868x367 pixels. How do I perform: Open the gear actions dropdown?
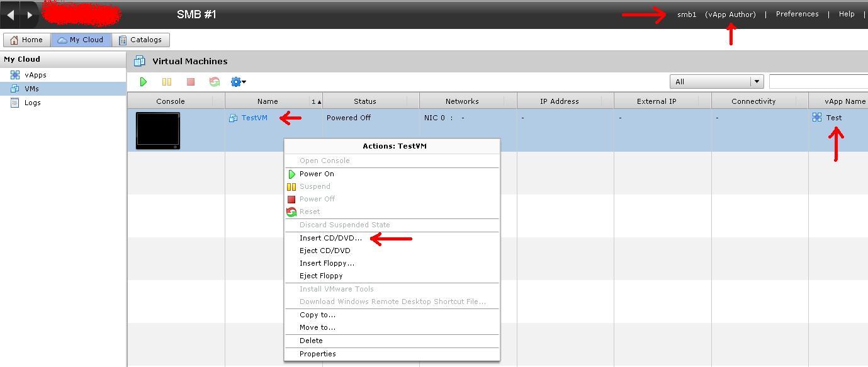238,82
